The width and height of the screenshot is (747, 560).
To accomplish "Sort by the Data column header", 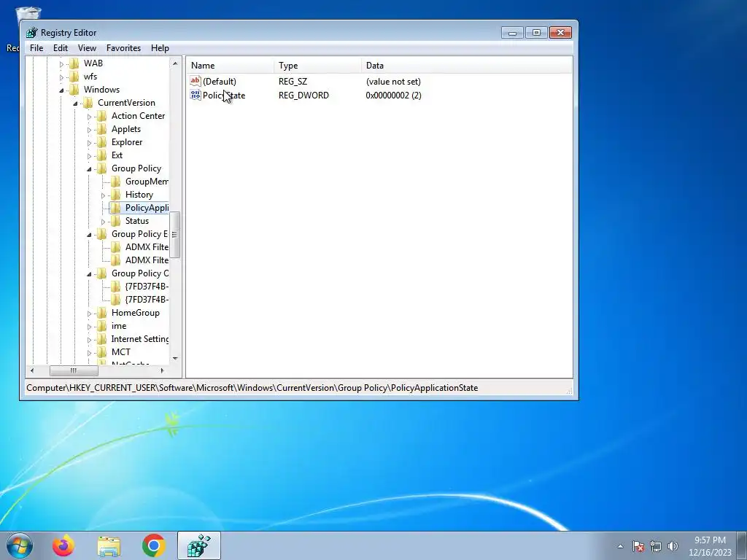I will tap(466, 65).
